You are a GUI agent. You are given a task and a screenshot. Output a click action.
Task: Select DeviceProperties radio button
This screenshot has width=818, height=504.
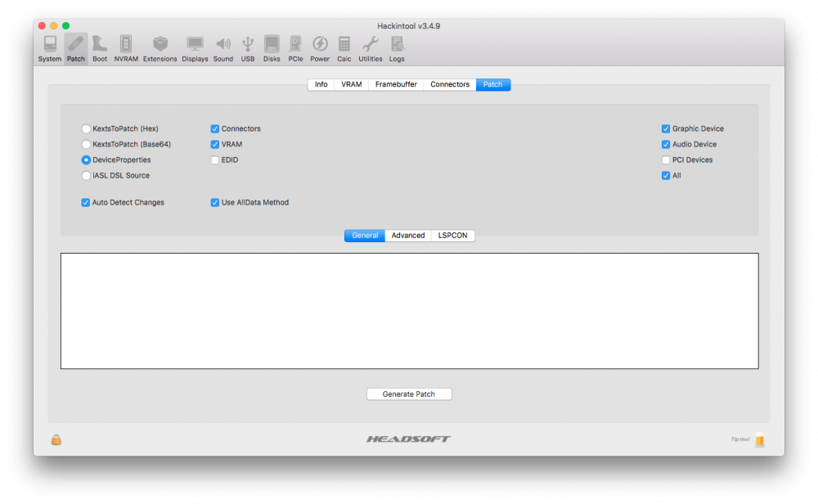tap(86, 160)
